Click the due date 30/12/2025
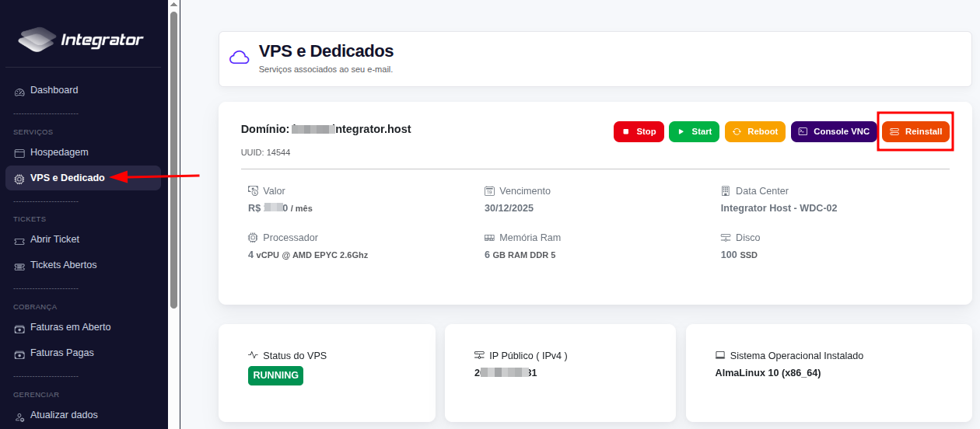Viewport: 980px width, 429px height. tap(509, 208)
